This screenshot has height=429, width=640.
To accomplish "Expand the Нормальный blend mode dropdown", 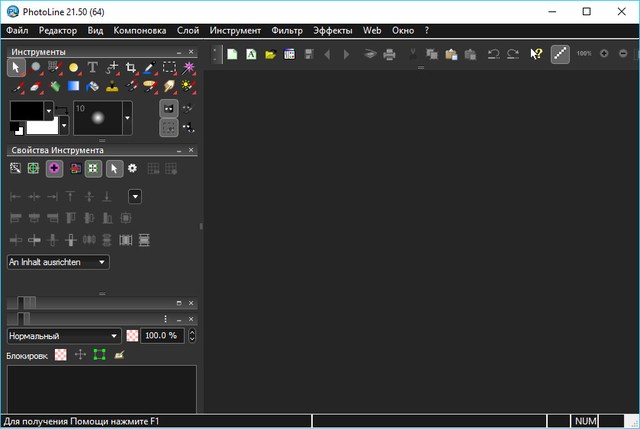I will [x=64, y=336].
